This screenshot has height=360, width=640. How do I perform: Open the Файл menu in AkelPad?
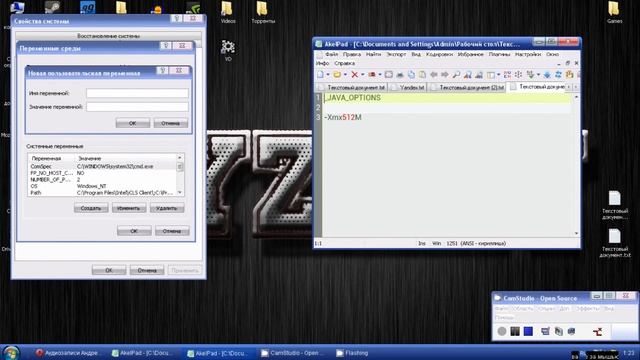pos(331,54)
